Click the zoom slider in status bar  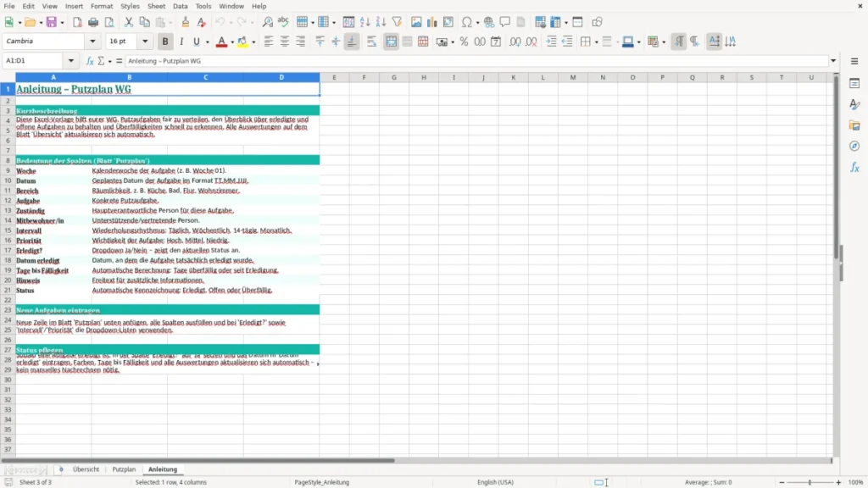(x=810, y=482)
